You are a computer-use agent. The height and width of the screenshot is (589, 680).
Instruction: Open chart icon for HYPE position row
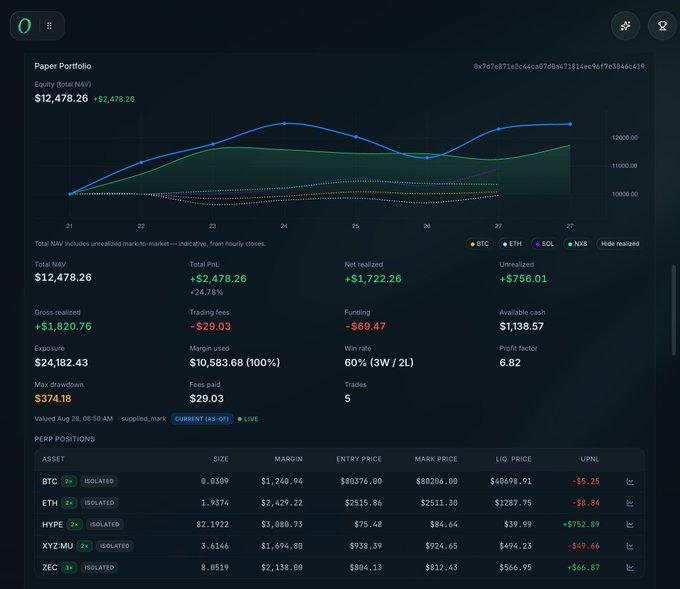pos(630,524)
